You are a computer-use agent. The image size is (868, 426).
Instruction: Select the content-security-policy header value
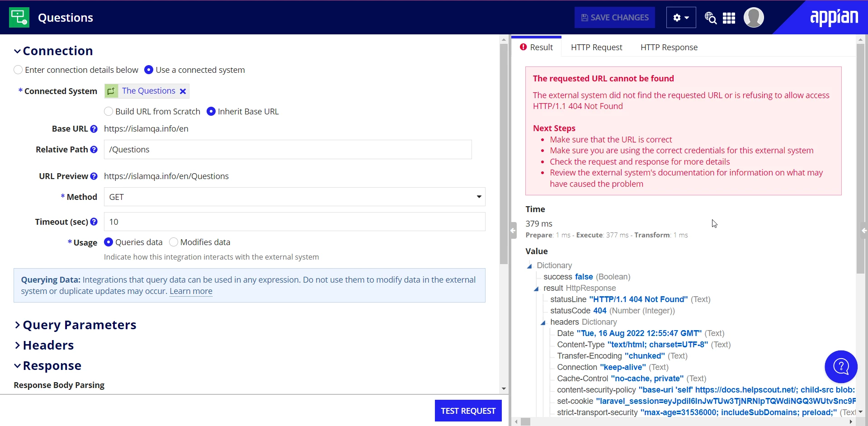coord(747,390)
